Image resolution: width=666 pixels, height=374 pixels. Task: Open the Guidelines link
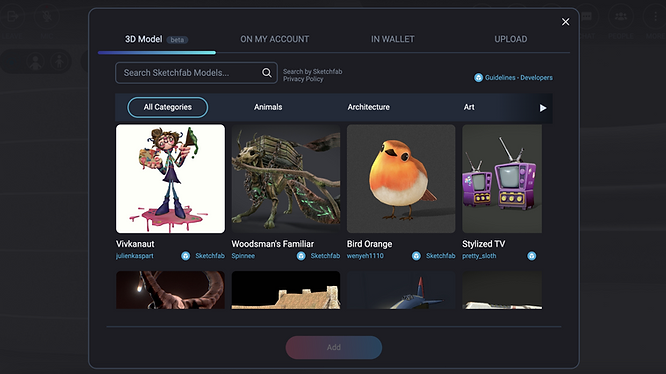500,78
